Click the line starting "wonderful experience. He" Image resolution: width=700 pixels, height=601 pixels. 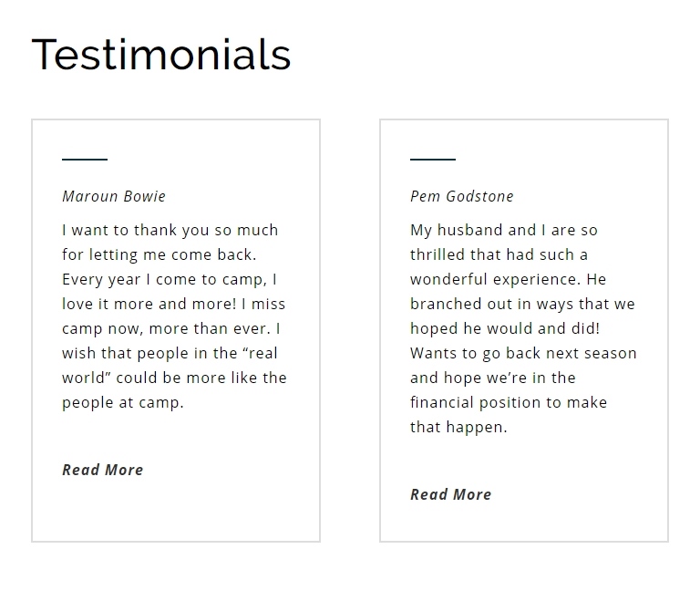point(508,279)
